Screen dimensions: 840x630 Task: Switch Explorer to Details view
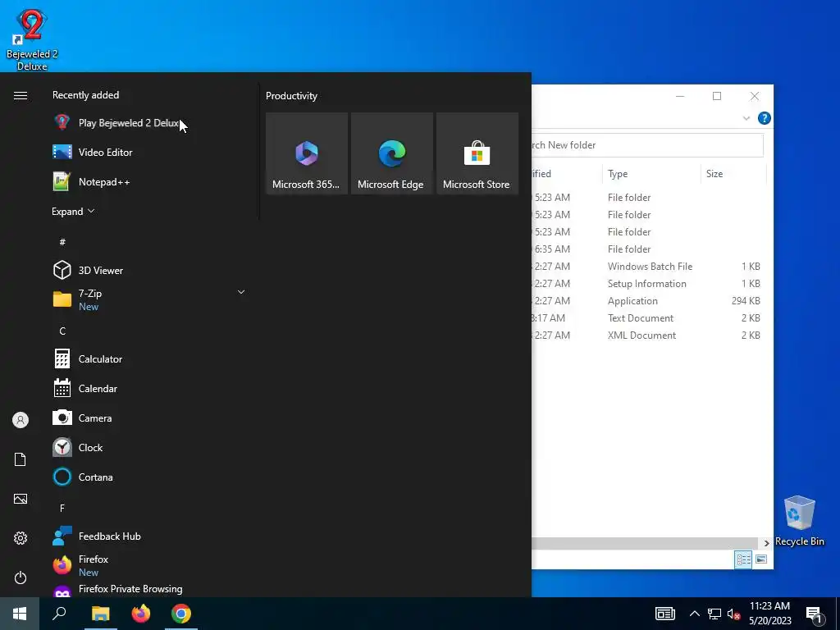(x=743, y=559)
